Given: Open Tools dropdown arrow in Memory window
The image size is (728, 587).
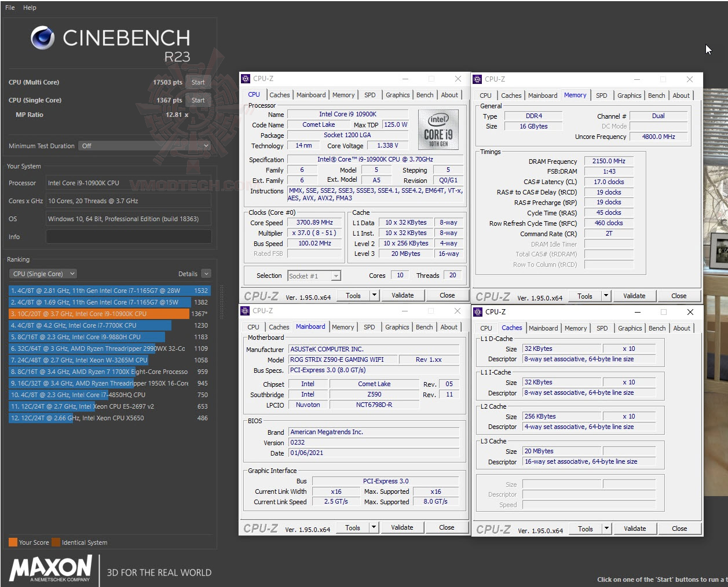Looking at the screenshot, I should click(606, 296).
